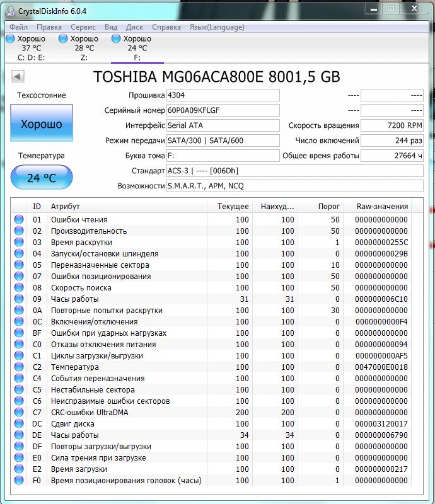Screen dimensions: 435x504
Task: Sort by the Атрибут column header
Action: [127, 207]
